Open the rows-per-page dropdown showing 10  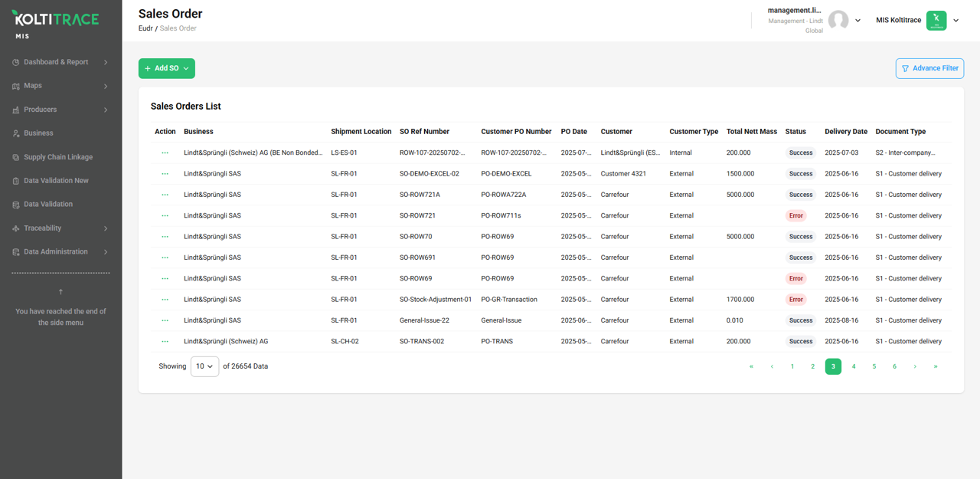tap(204, 366)
